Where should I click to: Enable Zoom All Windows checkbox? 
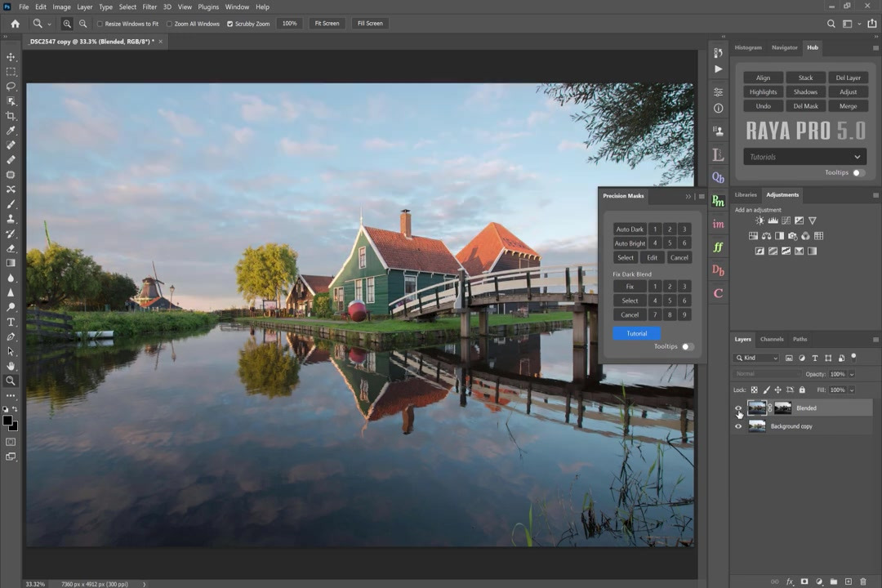tap(169, 24)
